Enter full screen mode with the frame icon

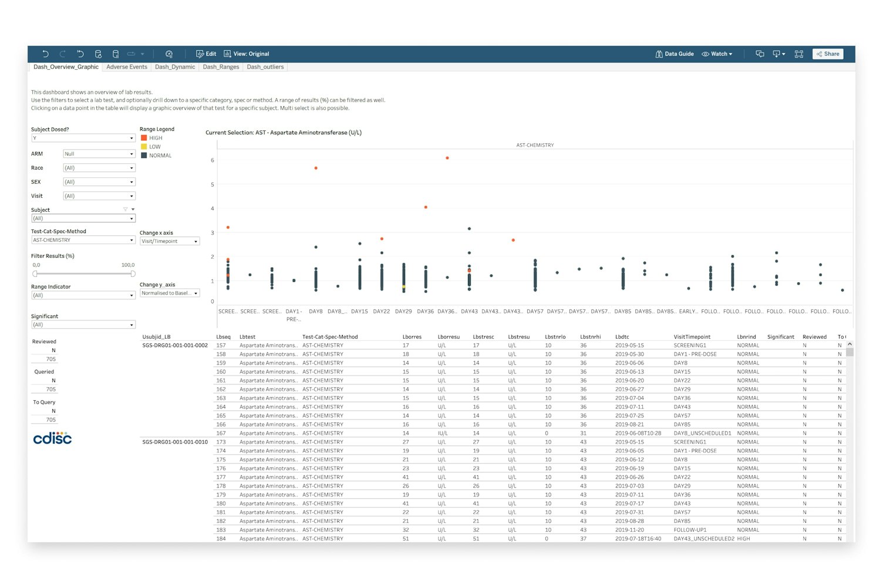click(798, 54)
